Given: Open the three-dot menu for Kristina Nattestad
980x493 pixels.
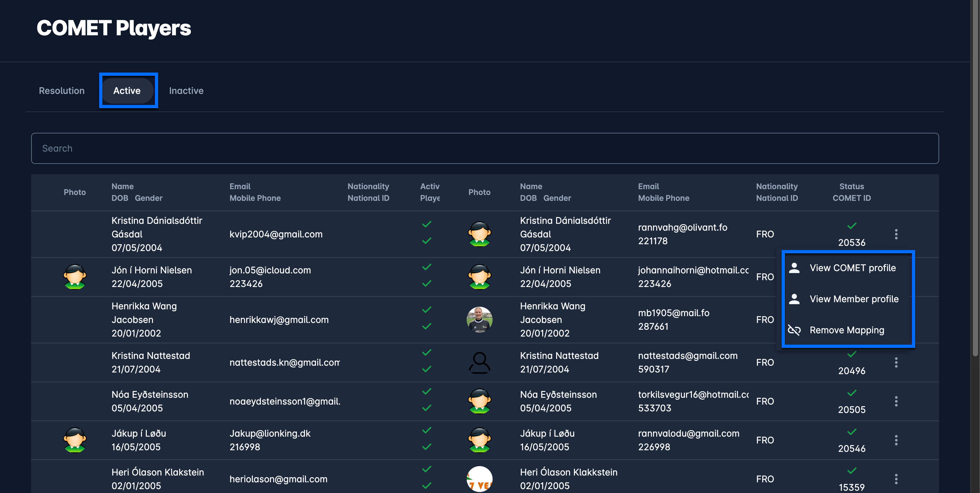Looking at the screenshot, I should 896,362.
